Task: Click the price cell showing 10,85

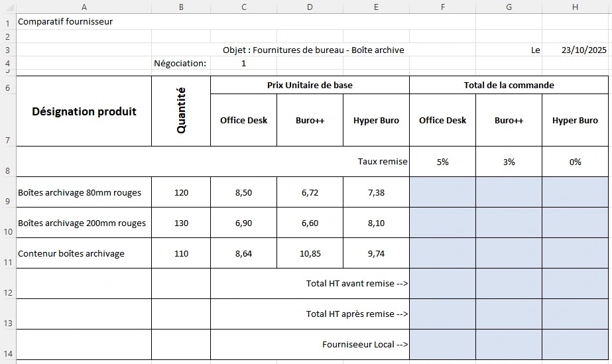Action: pos(310,254)
